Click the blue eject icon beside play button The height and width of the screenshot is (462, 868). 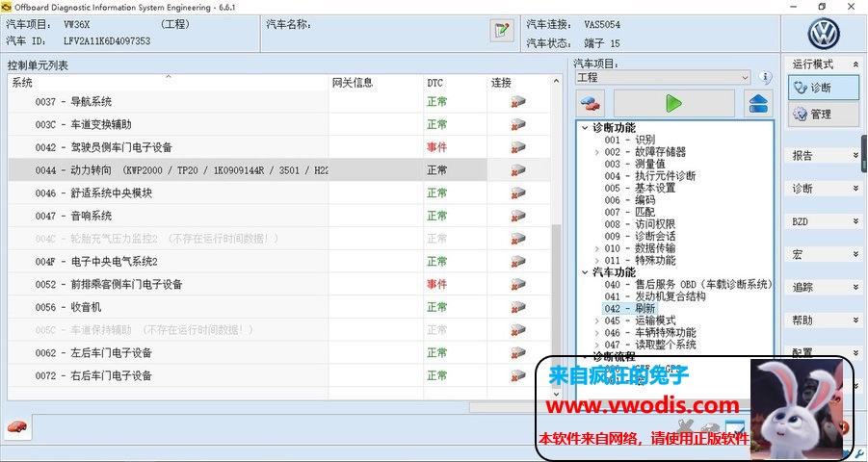tap(759, 103)
